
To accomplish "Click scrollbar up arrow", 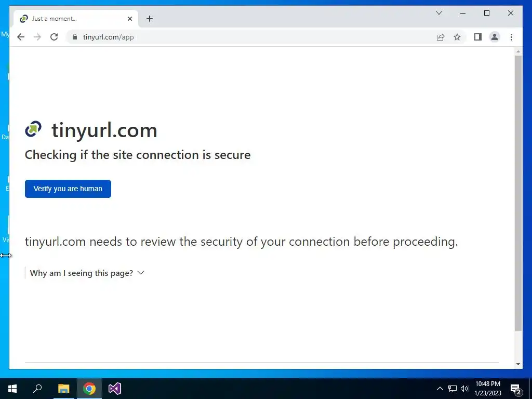I will pyautogui.click(x=518, y=52).
